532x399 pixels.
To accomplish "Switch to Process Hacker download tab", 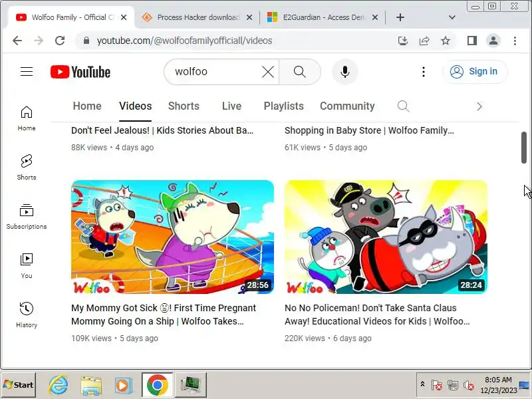I will (x=198, y=17).
